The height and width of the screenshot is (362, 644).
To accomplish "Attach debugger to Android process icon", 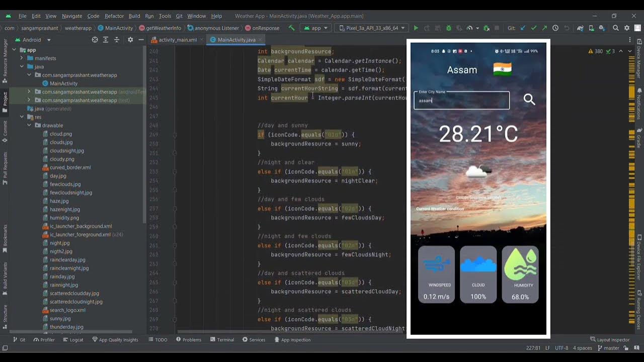I will click(x=486, y=28).
